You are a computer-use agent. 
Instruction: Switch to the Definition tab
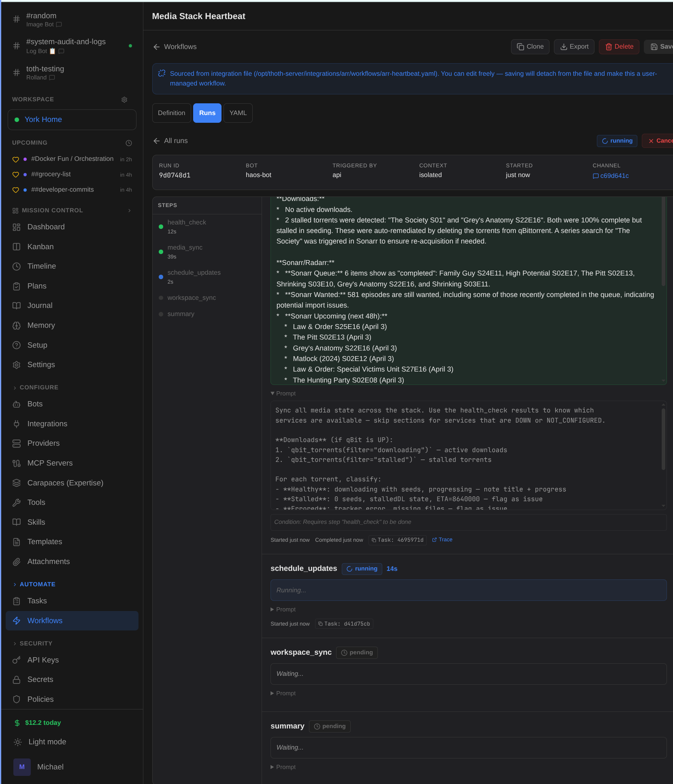(x=171, y=113)
